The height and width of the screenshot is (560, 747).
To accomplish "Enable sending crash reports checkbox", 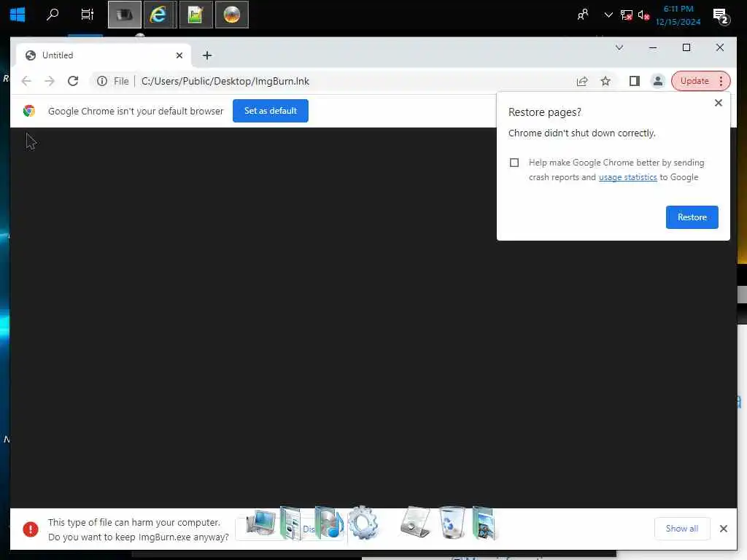I will click(x=514, y=163).
